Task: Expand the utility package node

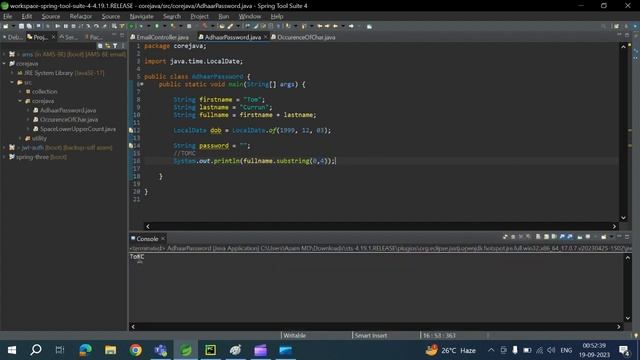Action: tap(20, 138)
